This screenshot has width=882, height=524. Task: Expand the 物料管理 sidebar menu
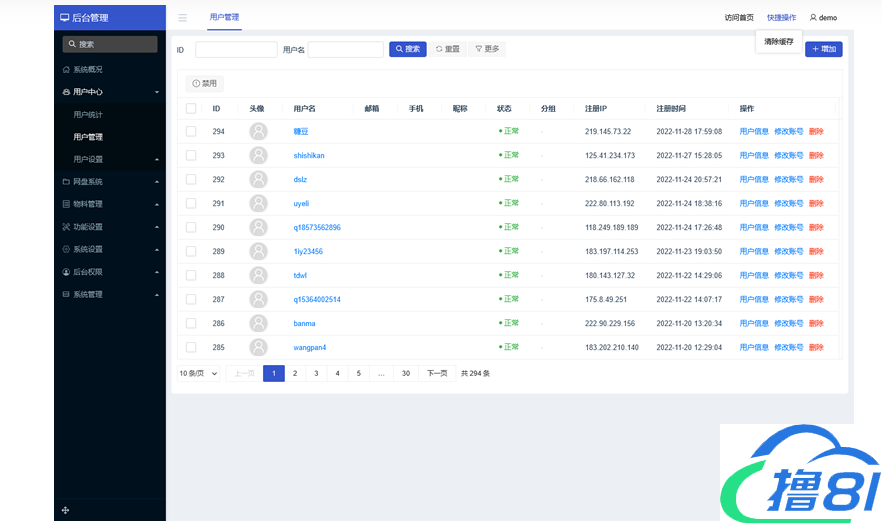(110, 204)
